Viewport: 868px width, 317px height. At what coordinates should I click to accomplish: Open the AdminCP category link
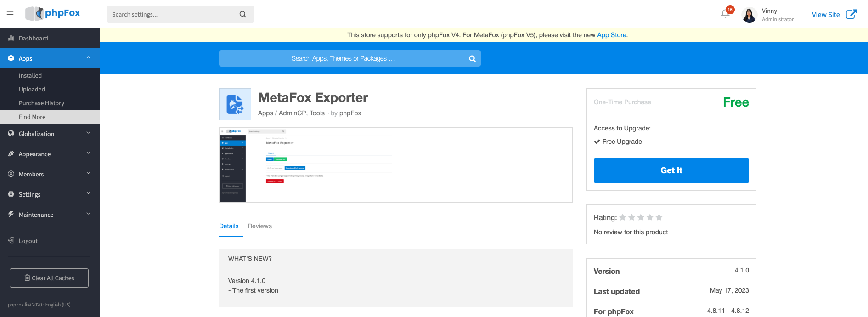click(x=292, y=113)
